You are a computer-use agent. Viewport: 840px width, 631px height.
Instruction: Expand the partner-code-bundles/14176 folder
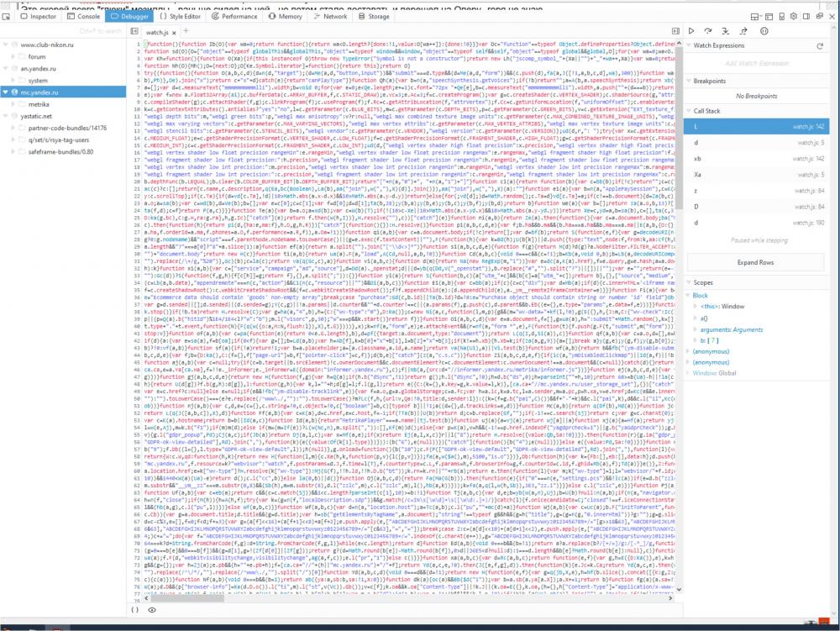tap(13, 128)
